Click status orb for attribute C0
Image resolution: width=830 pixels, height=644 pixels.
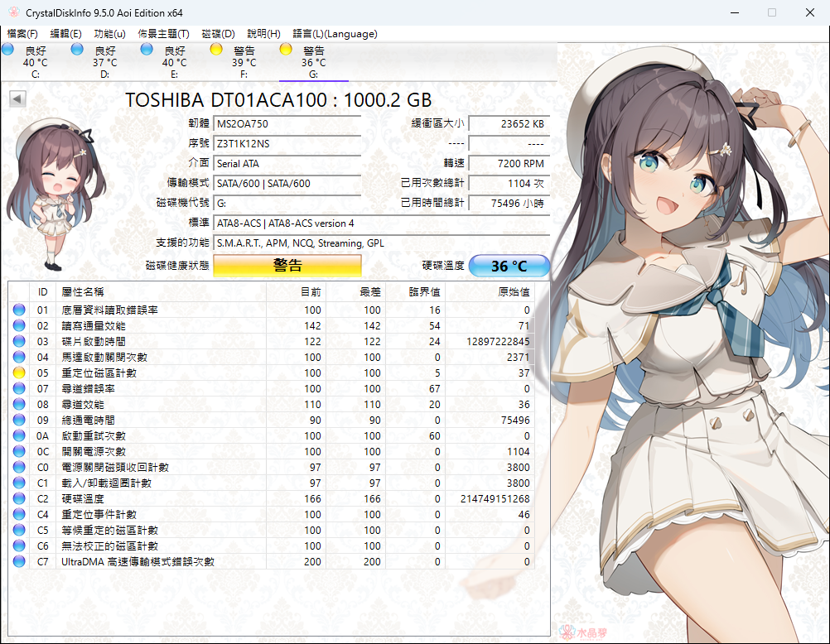click(x=19, y=467)
